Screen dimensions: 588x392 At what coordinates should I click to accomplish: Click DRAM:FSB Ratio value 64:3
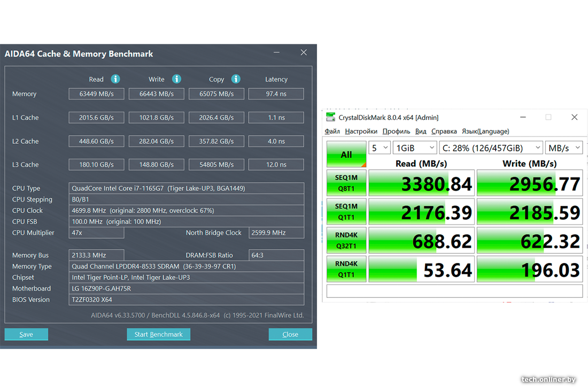click(x=276, y=255)
